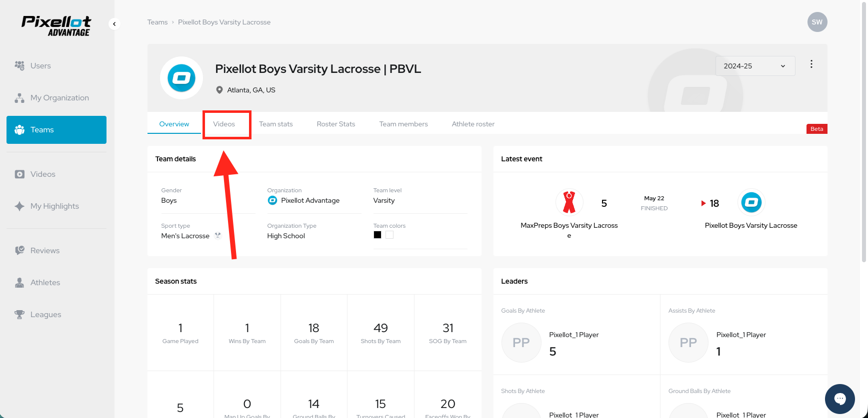
Task: Click the Pixellot team logo thumbnail
Action: pos(181,78)
